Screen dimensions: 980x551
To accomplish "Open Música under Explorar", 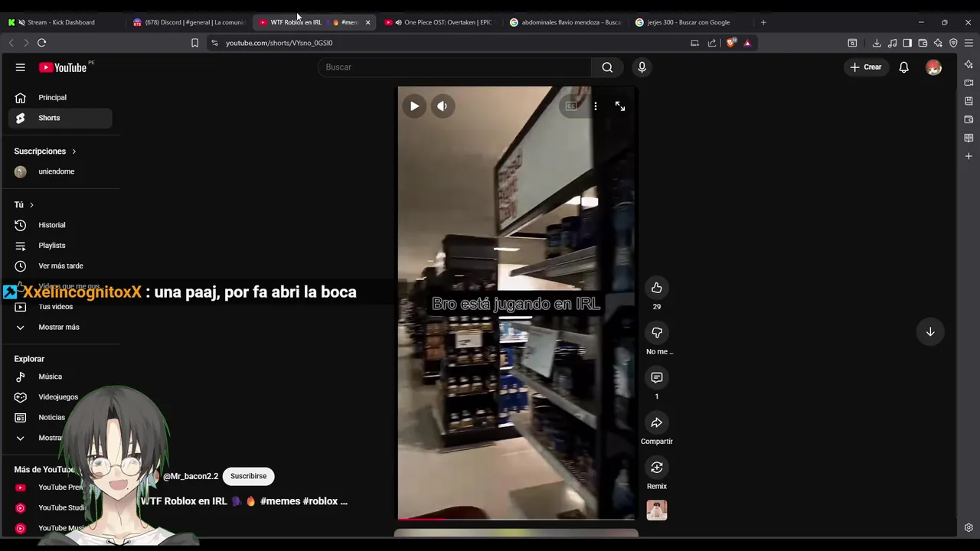I will tap(60, 377).
